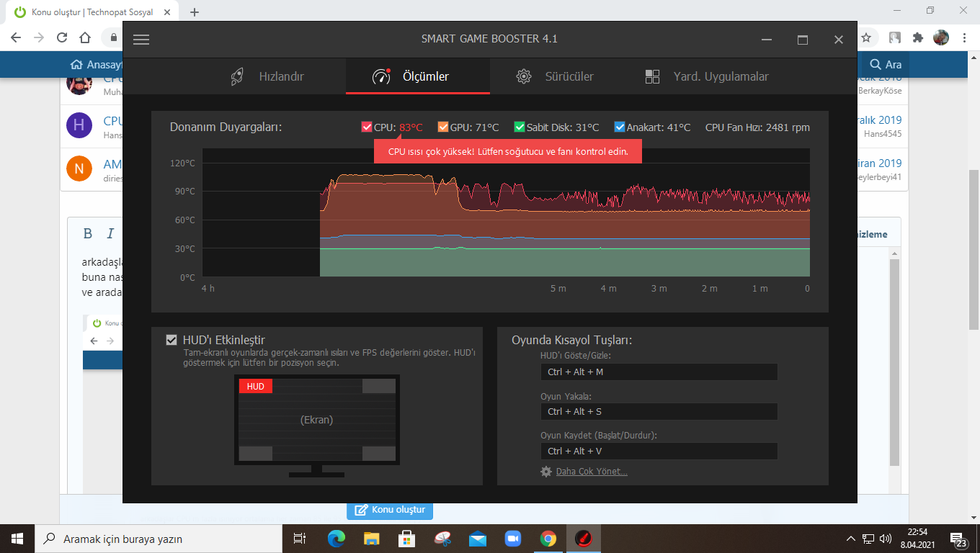The height and width of the screenshot is (553, 980).
Task: Click the CPU overheating warning message
Action: [508, 152]
